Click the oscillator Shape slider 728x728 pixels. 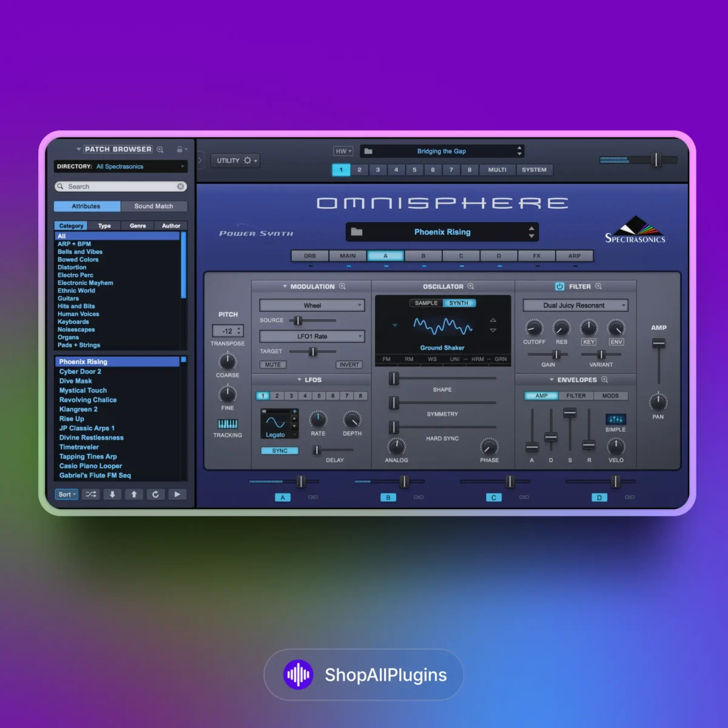(442, 378)
